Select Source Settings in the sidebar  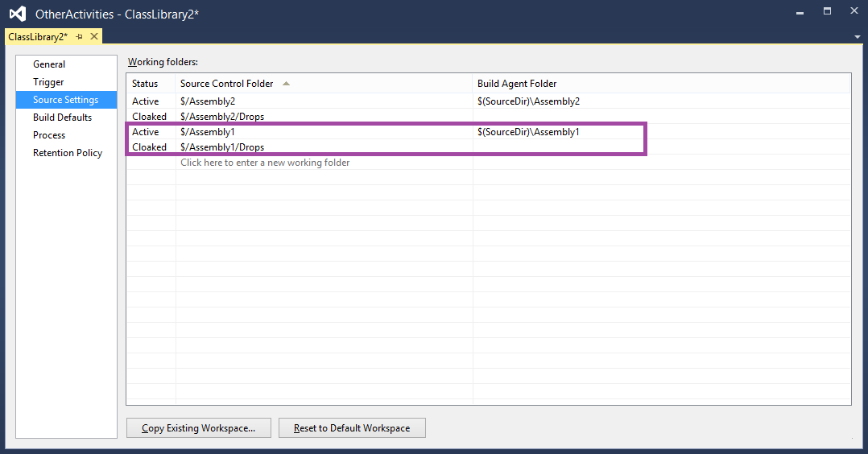pos(65,100)
